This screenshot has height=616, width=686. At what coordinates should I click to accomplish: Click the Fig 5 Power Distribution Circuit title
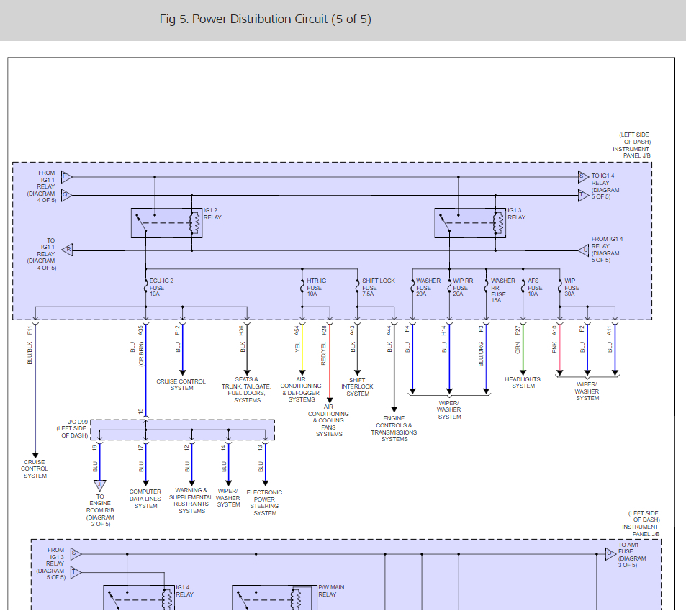(265, 19)
